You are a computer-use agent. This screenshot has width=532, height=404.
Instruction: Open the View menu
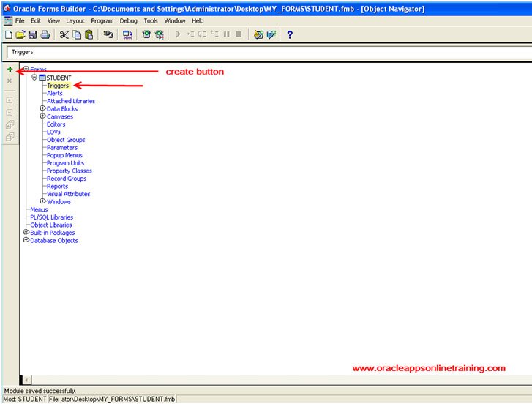pos(53,21)
